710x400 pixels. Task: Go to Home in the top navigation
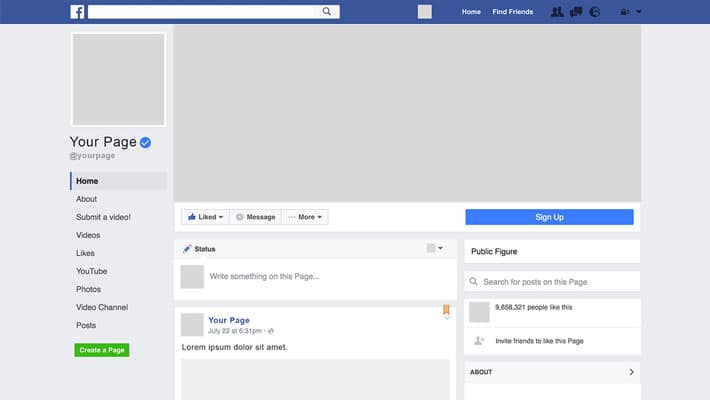(471, 12)
